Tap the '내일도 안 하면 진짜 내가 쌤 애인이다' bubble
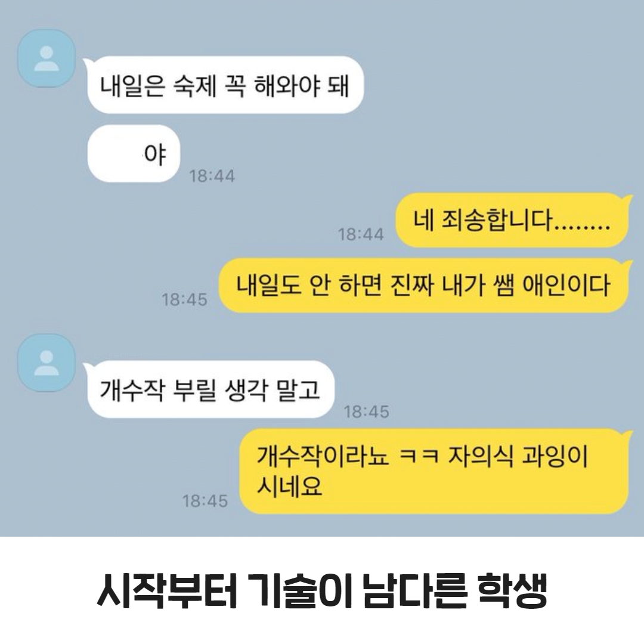Image resolution: width=644 pixels, height=644 pixels. tap(423, 286)
